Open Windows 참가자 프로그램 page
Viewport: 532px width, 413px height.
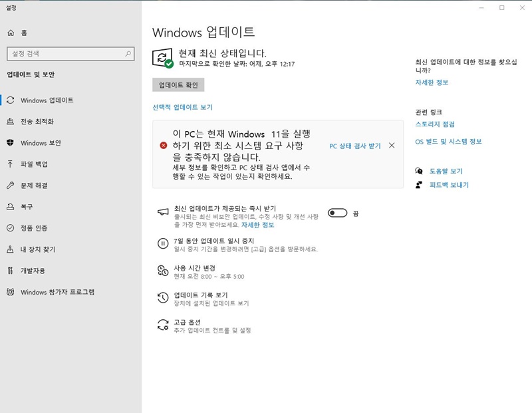(70, 292)
